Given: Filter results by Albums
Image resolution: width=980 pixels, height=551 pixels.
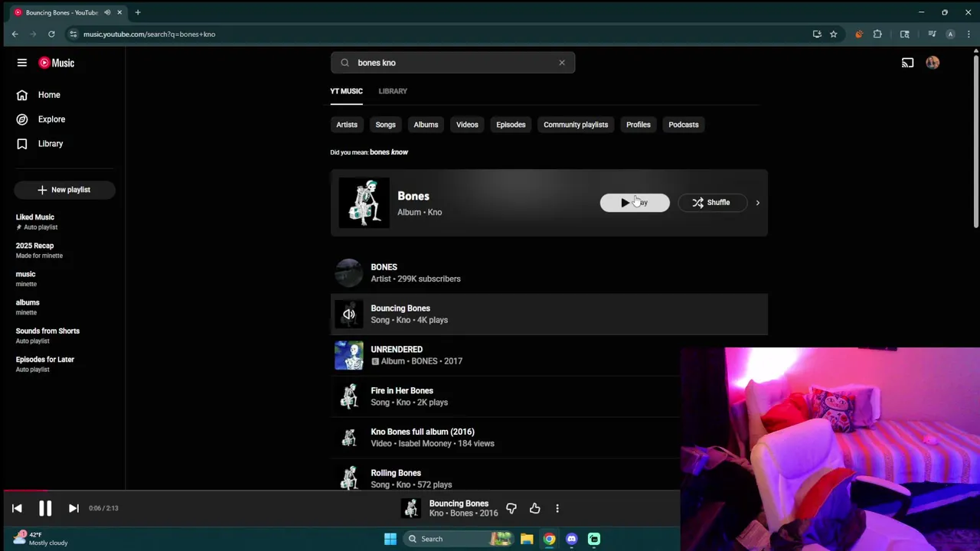Looking at the screenshot, I should click(426, 125).
